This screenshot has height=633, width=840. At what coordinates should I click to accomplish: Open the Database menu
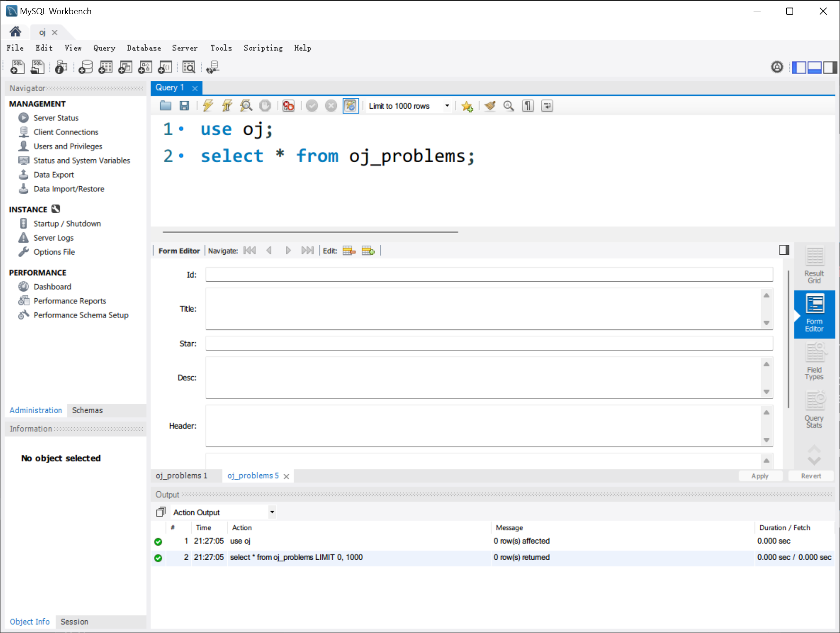[144, 48]
